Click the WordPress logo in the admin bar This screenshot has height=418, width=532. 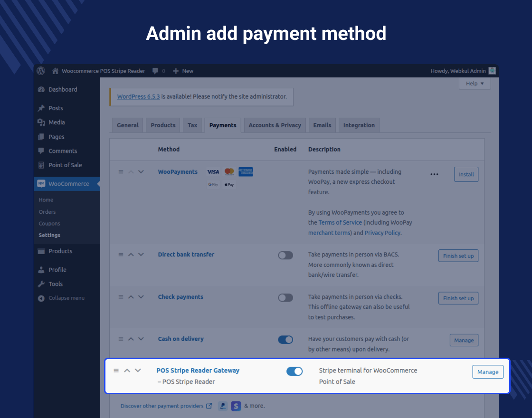40,71
